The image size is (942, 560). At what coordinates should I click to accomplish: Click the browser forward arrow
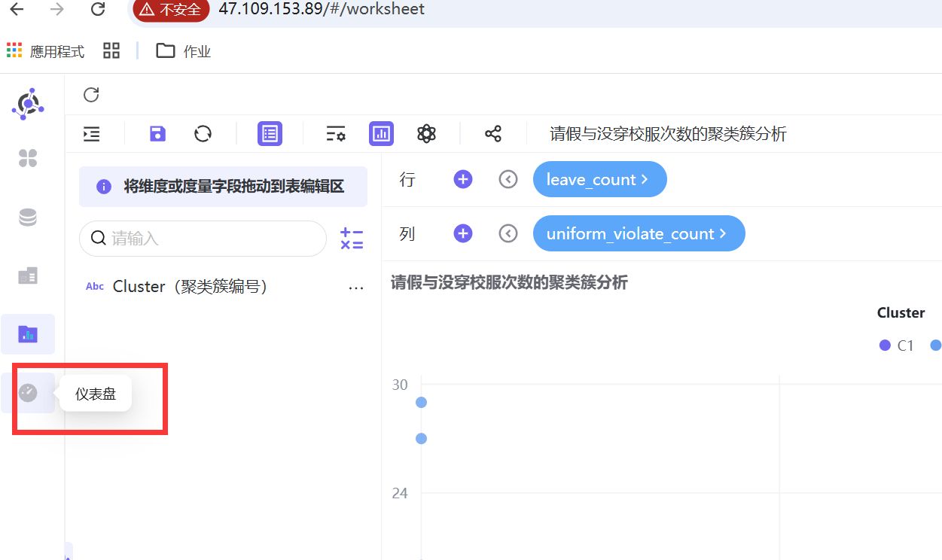tap(56, 10)
